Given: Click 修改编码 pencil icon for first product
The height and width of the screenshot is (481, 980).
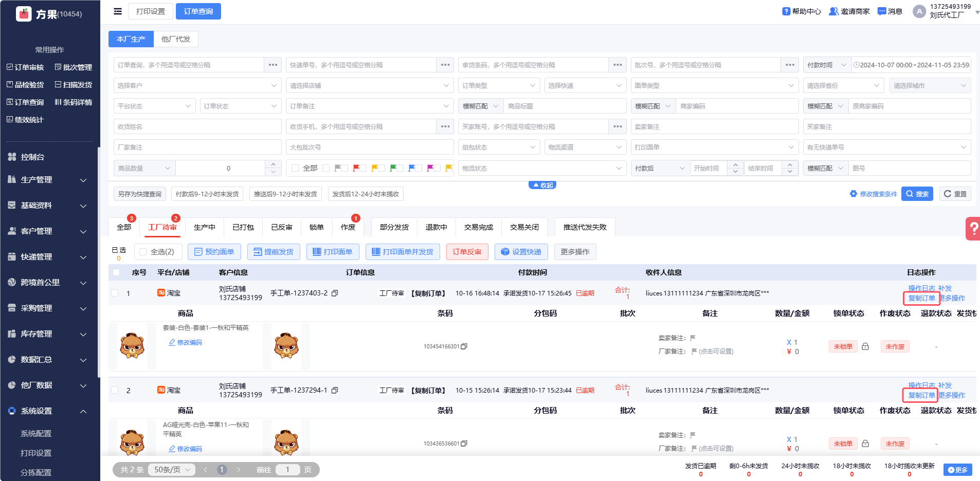Looking at the screenshot, I should point(172,343).
